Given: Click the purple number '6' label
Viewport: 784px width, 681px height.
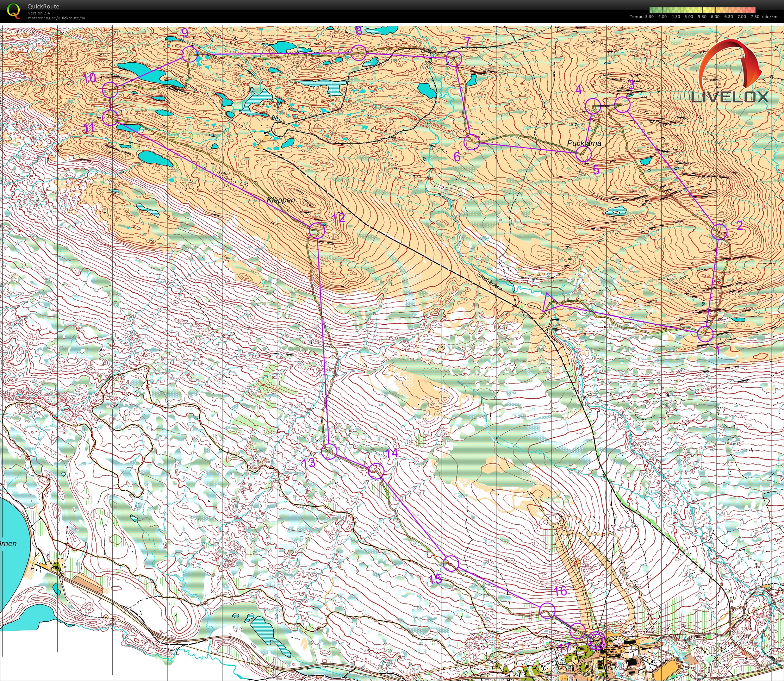Looking at the screenshot, I should 457,157.
